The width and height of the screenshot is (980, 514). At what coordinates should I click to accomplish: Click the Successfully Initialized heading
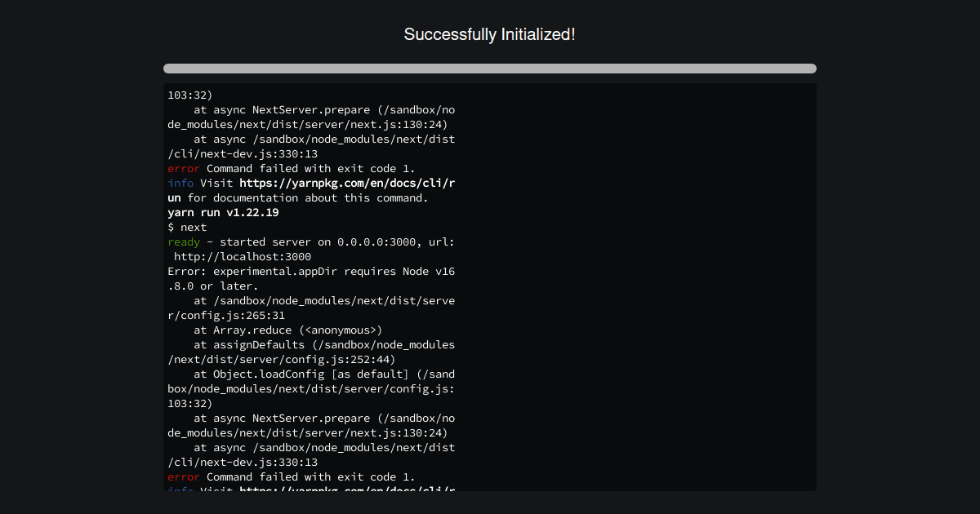(489, 34)
